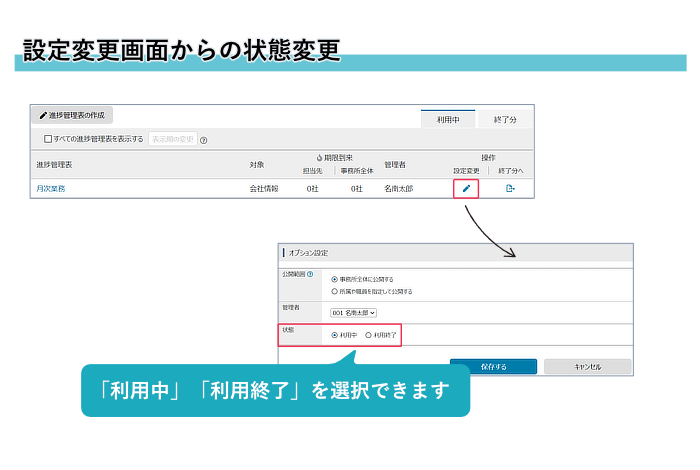Click the pencil 設定変更 icon for 月次業務
The image size is (700, 470).
tap(466, 188)
